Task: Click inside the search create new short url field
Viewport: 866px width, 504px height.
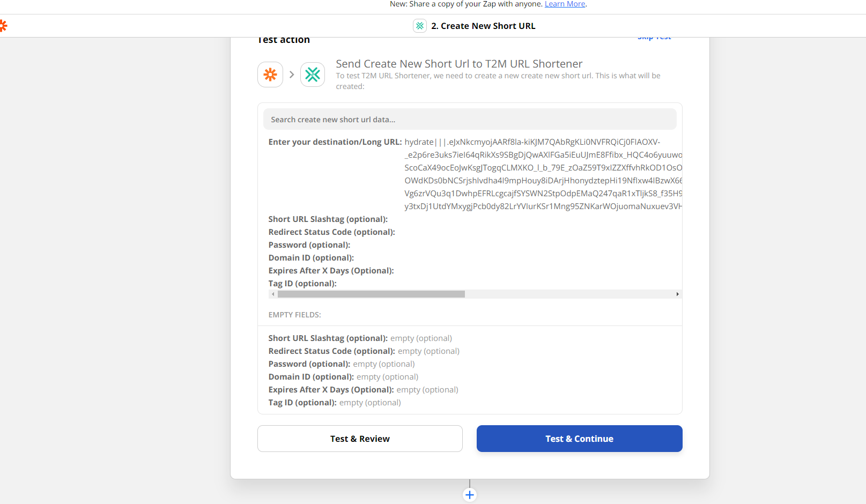Action: [470, 119]
